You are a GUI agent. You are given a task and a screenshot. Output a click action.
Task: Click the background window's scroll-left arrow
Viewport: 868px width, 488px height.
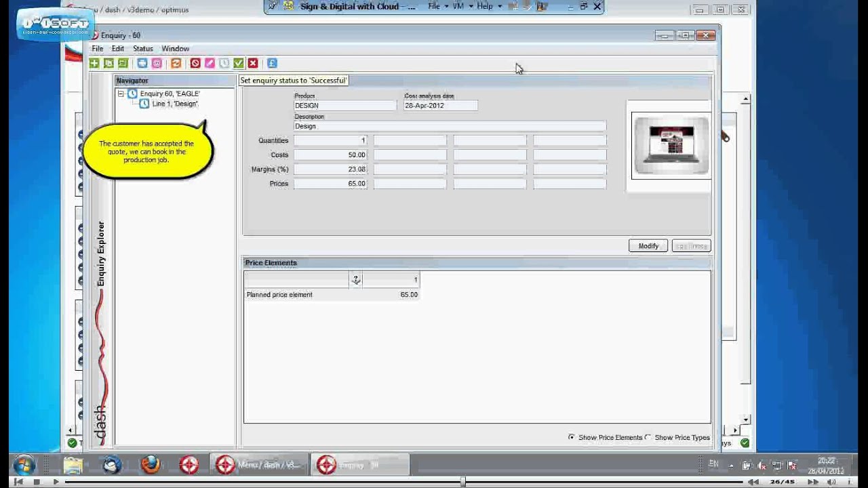click(x=70, y=430)
